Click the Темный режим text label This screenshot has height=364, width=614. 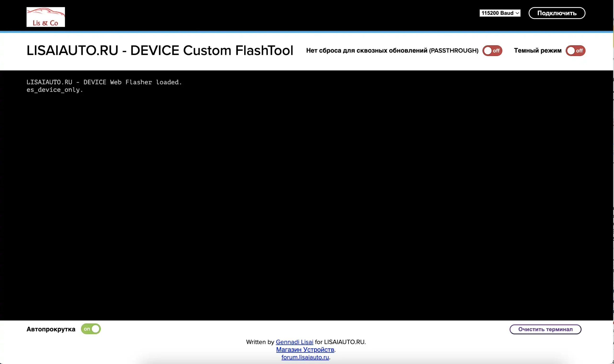(537, 51)
